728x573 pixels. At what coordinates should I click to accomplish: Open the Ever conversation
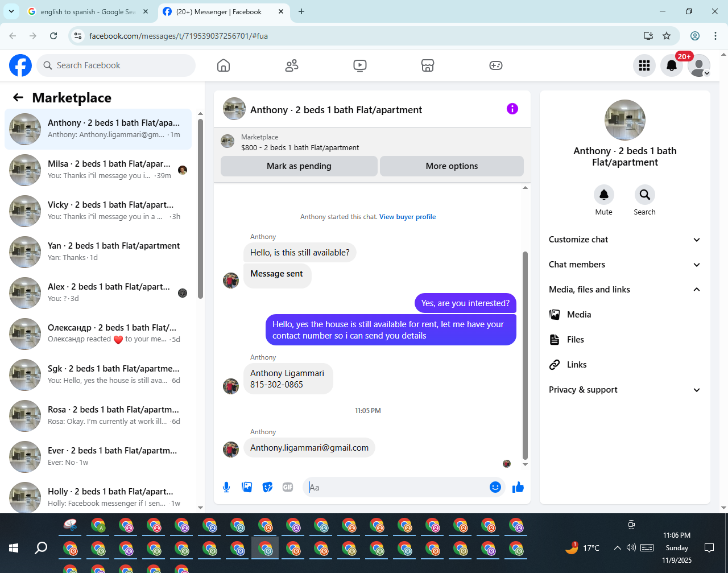[98, 457]
